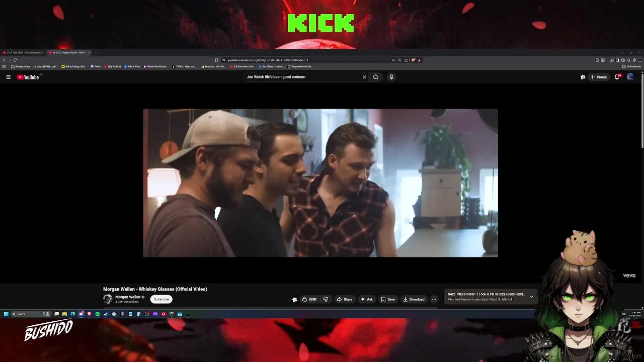Image resolution: width=644 pixels, height=362 pixels.
Task: Reload the current page
Action: tap(15, 60)
